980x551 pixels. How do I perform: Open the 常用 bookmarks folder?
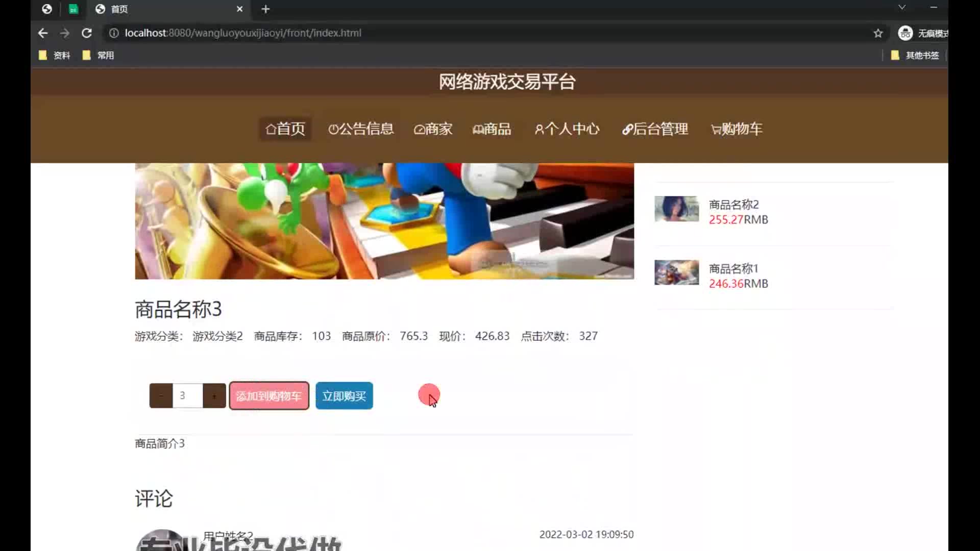98,55
